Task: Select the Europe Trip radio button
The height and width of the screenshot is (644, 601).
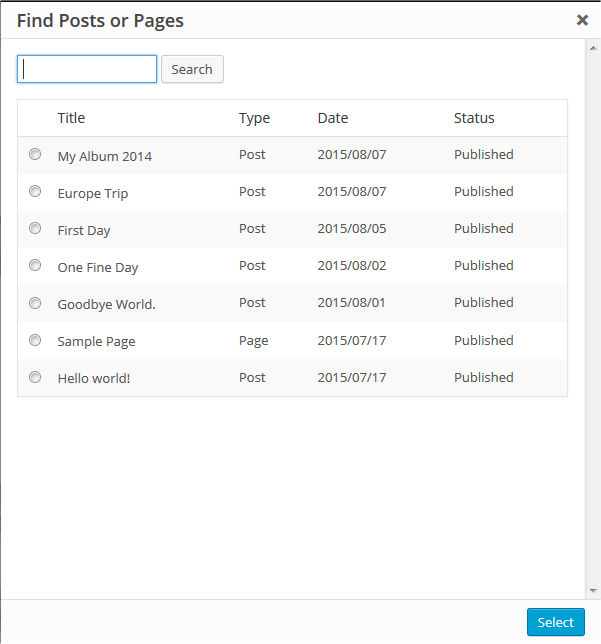Action: (35, 191)
